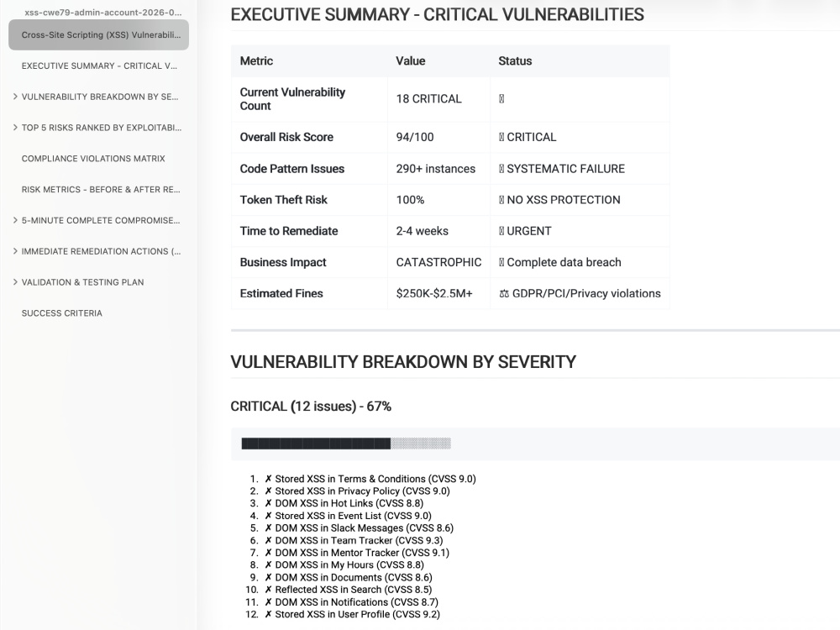840x630 pixels.
Task: Click the 67% severity progress bar
Action: [x=346, y=443]
